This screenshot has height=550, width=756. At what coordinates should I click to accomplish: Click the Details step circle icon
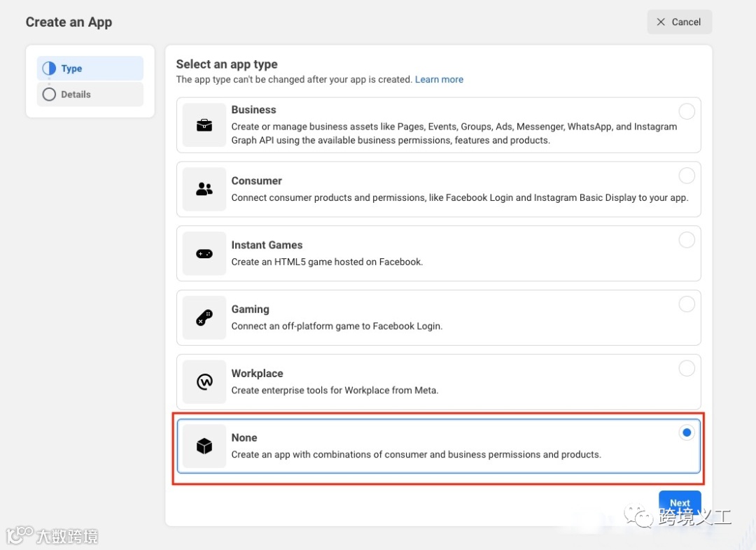(x=49, y=94)
